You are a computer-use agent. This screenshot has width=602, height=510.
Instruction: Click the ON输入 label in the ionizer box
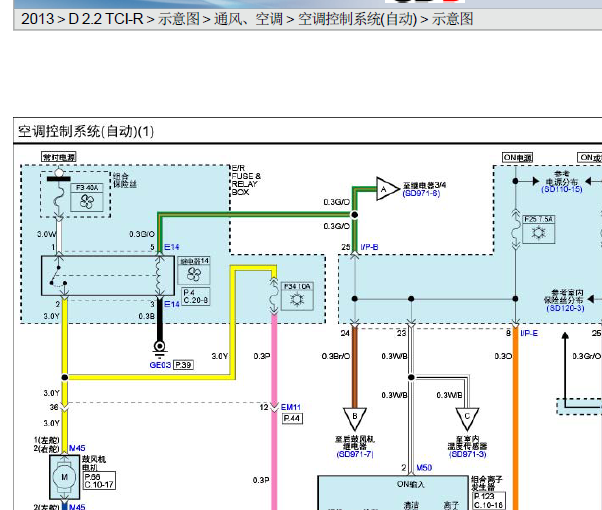point(411,485)
